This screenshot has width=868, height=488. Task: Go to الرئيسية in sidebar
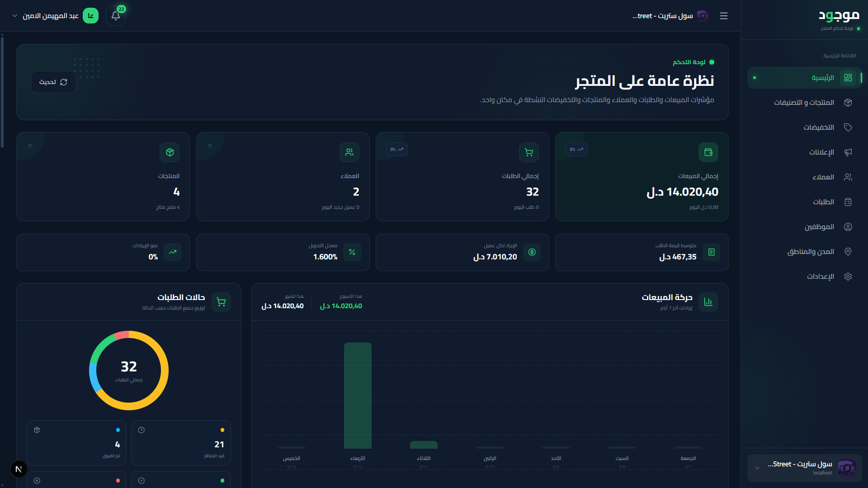tap(804, 78)
